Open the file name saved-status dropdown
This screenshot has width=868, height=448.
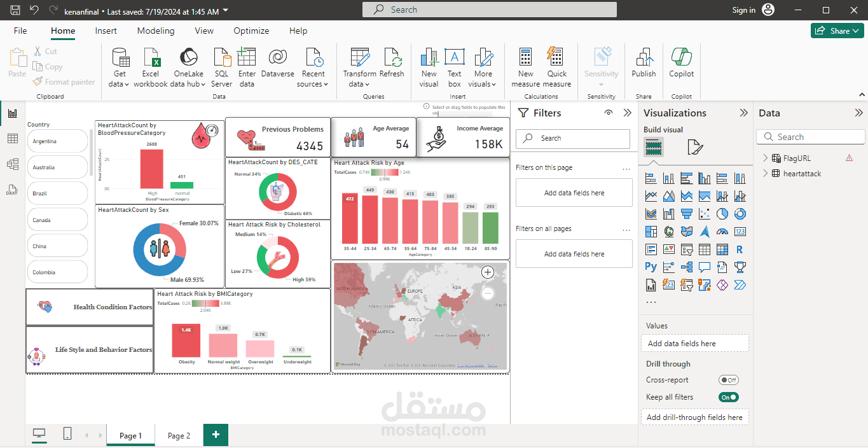[226, 11]
